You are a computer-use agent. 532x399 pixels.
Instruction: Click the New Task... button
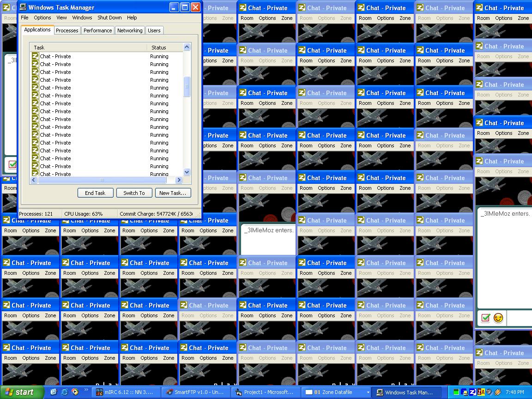173,193
